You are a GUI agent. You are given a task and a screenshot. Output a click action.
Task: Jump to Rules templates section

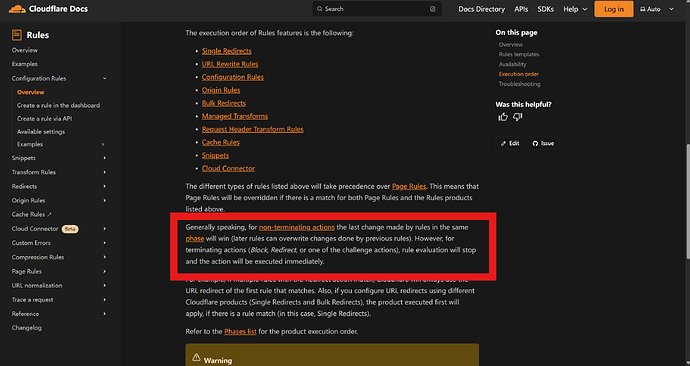click(x=519, y=55)
